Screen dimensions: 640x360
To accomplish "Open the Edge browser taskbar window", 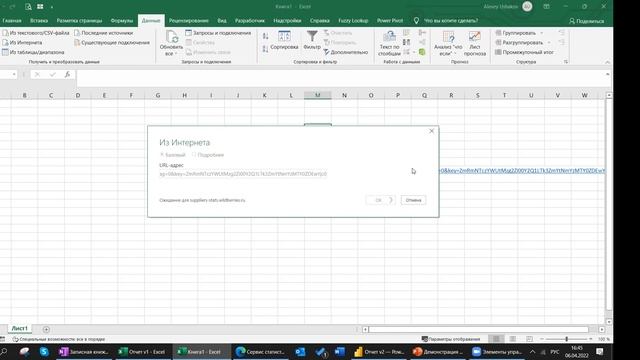I will (x=260, y=351).
